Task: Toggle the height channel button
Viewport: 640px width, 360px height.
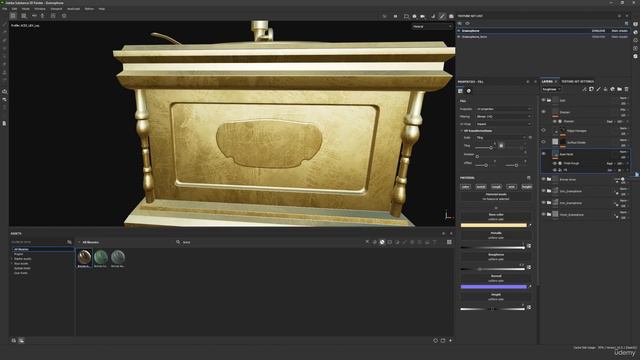Action: (527, 187)
